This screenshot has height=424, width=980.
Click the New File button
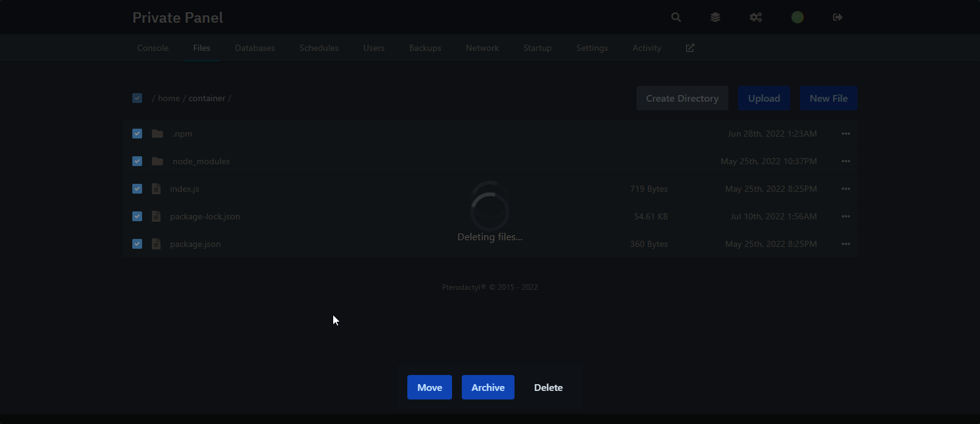pos(829,98)
